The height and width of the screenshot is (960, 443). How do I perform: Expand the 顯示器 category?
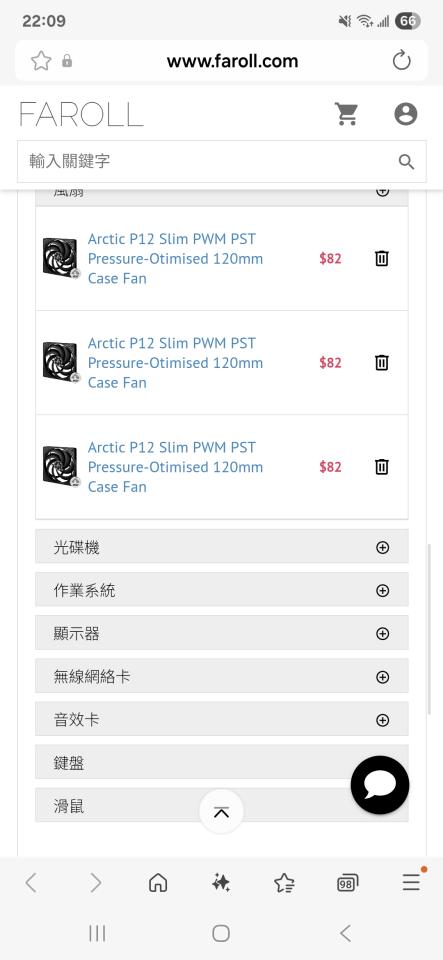[222, 633]
